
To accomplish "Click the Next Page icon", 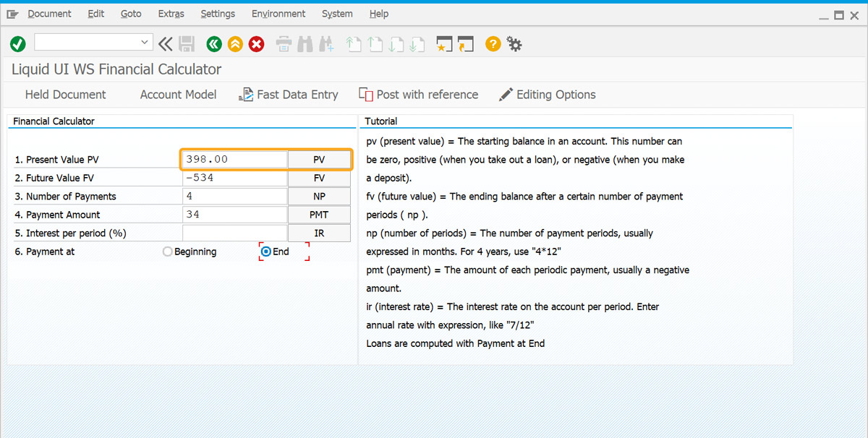I will tap(395, 44).
